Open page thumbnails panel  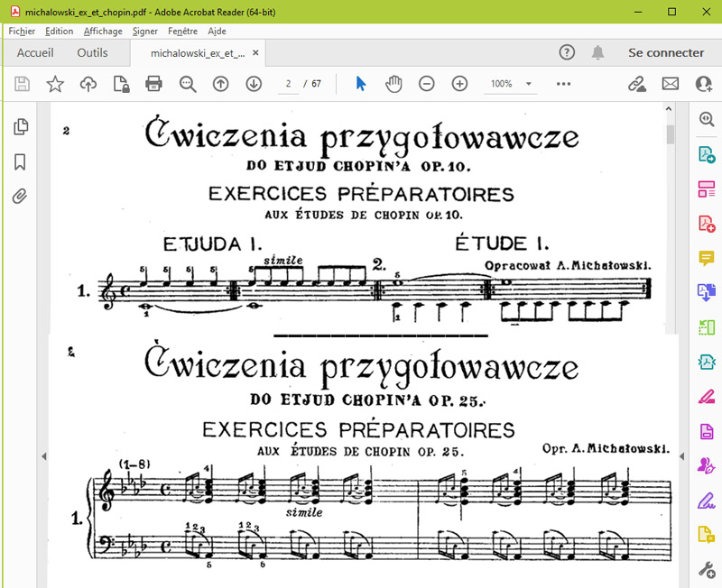20,127
